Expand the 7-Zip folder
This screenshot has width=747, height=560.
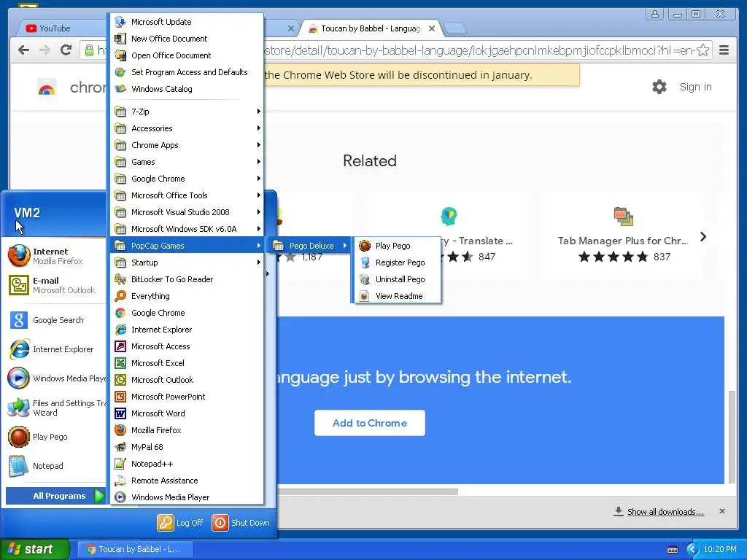pyautogui.click(x=187, y=112)
